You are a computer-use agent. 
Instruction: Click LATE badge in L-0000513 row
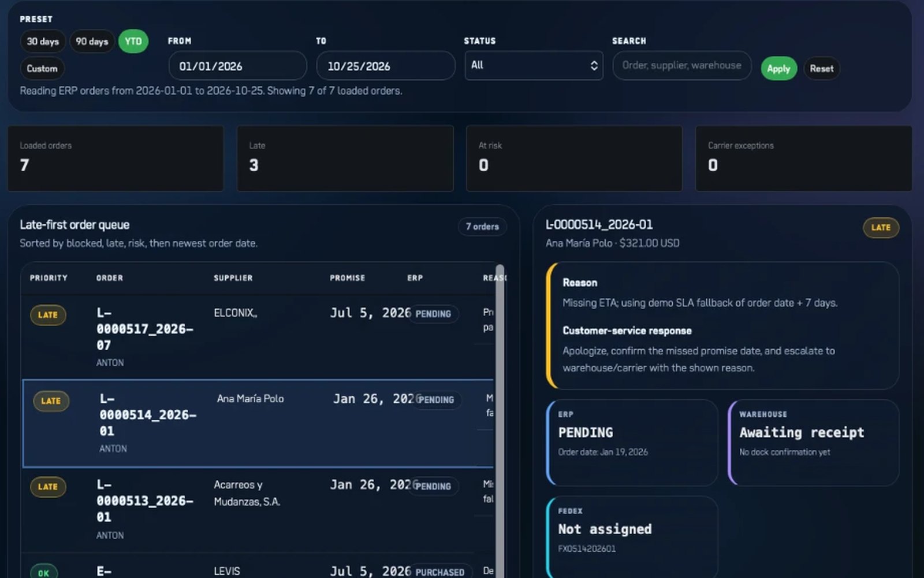tap(48, 487)
